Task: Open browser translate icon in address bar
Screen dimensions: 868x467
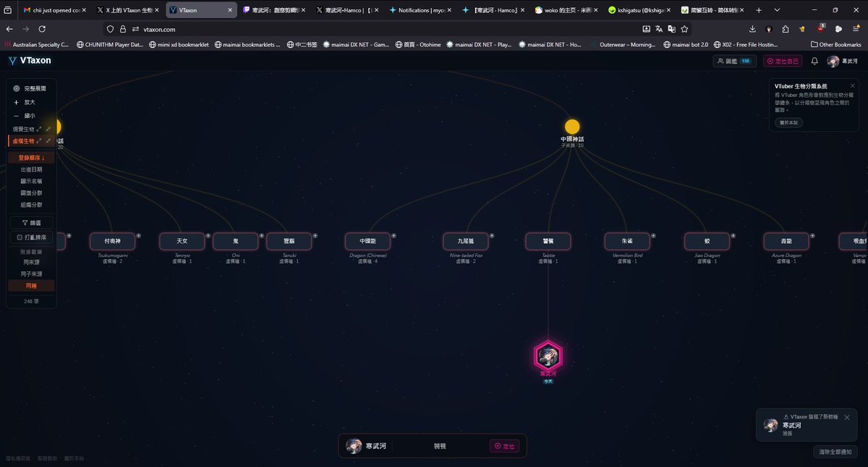Action: (659, 29)
